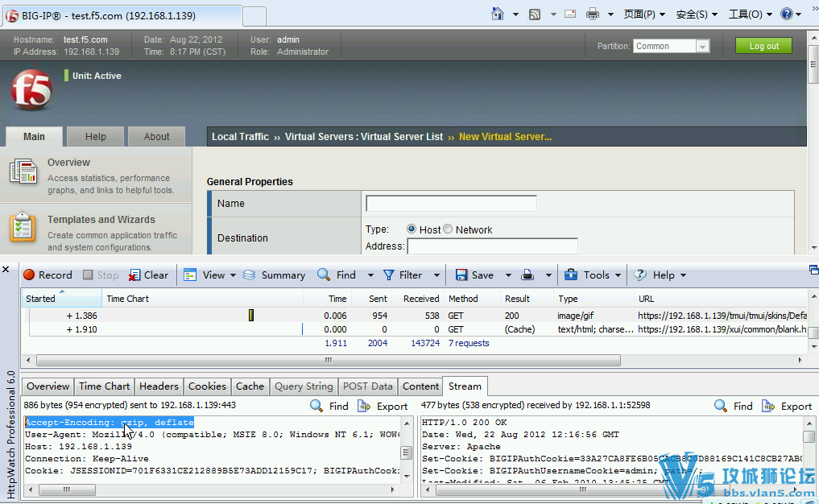Expand the IE Home button dropdown arrow
819x504 pixels.
pyautogui.click(x=515, y=14)
